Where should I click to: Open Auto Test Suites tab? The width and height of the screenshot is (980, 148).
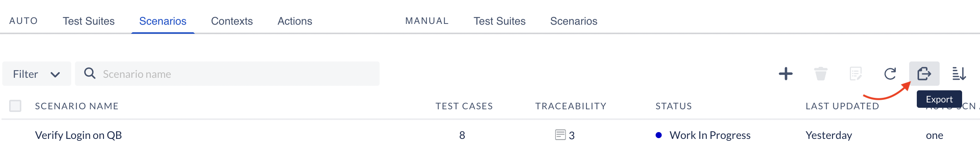(x=89, y=21)
